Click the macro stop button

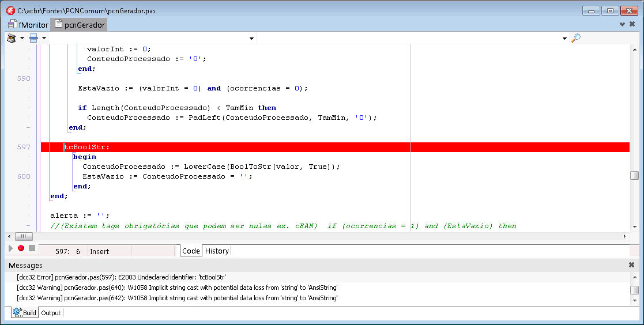click(x=32, y=248)
